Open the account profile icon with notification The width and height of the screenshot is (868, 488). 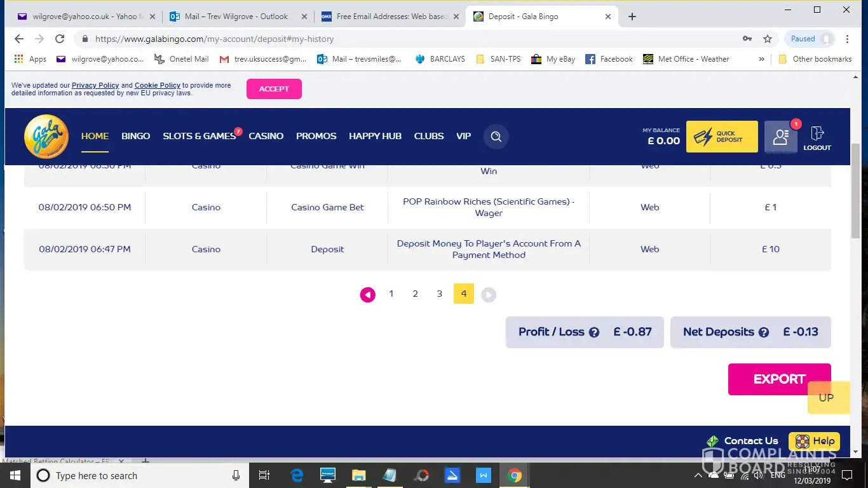(x=780, y=137)
